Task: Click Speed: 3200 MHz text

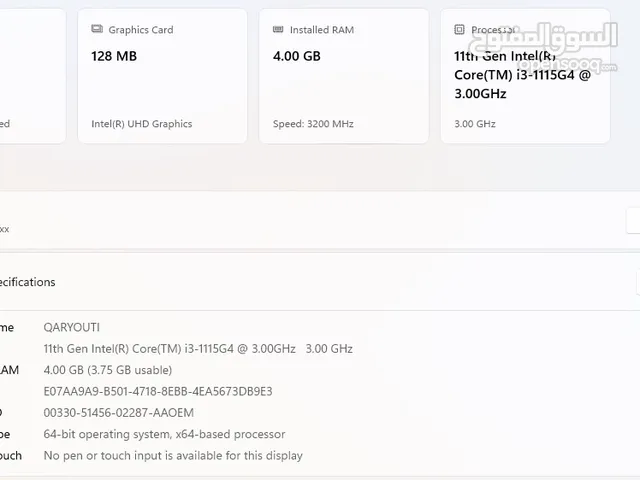Action: pos(313,124)
